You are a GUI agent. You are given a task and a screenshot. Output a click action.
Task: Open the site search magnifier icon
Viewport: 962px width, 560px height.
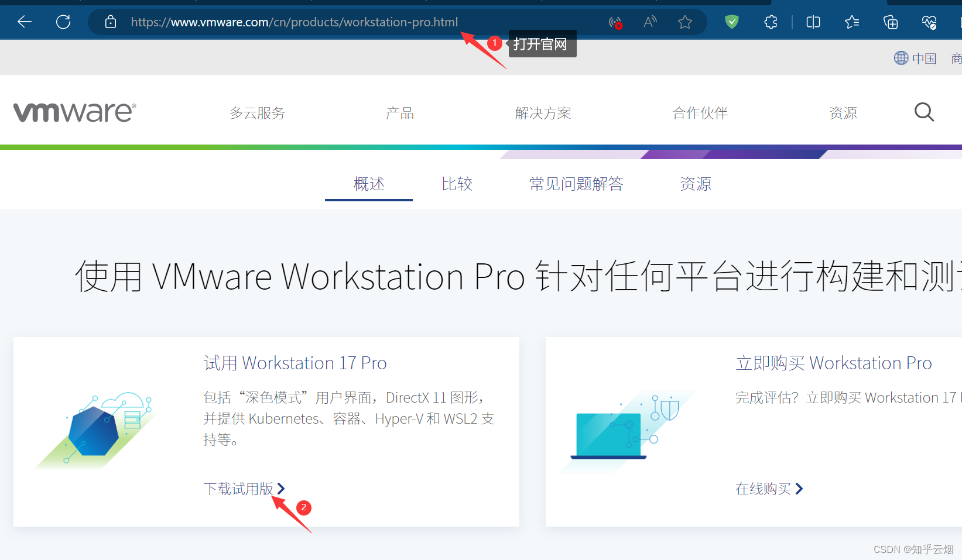pos(924,112)
